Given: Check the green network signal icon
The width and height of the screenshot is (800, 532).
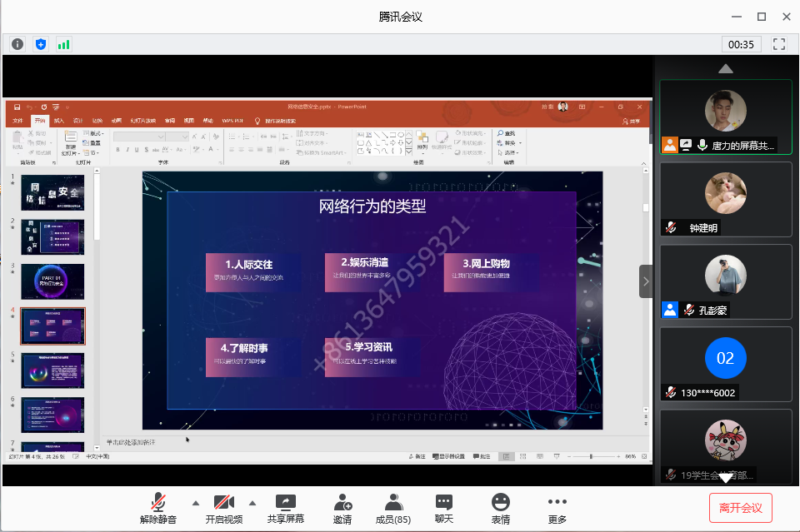Looking at the screenshot, I should (x=63, y=44).
